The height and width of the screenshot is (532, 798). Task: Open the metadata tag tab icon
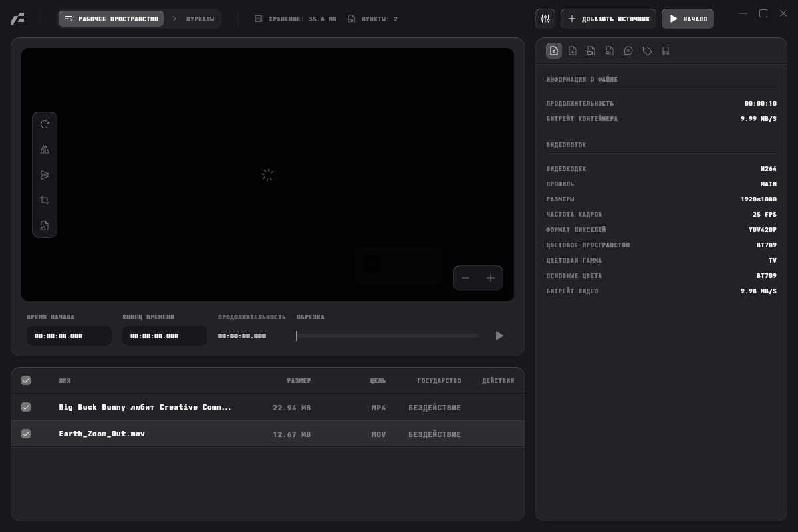coord(647,51)
